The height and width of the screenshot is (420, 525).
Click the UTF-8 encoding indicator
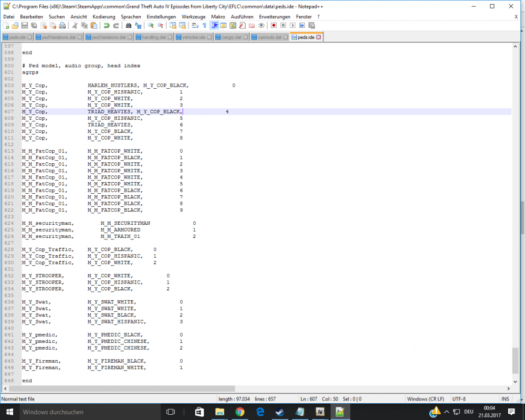458,398
